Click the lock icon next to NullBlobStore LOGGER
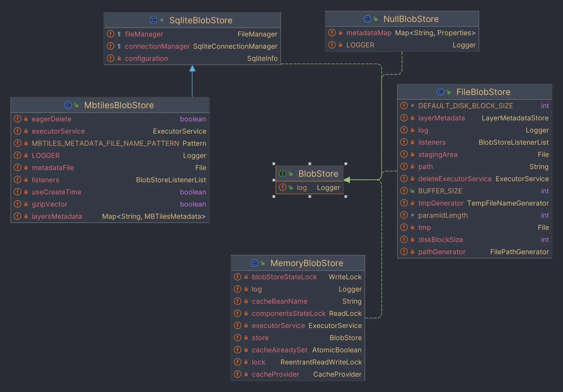 point(340,45)
